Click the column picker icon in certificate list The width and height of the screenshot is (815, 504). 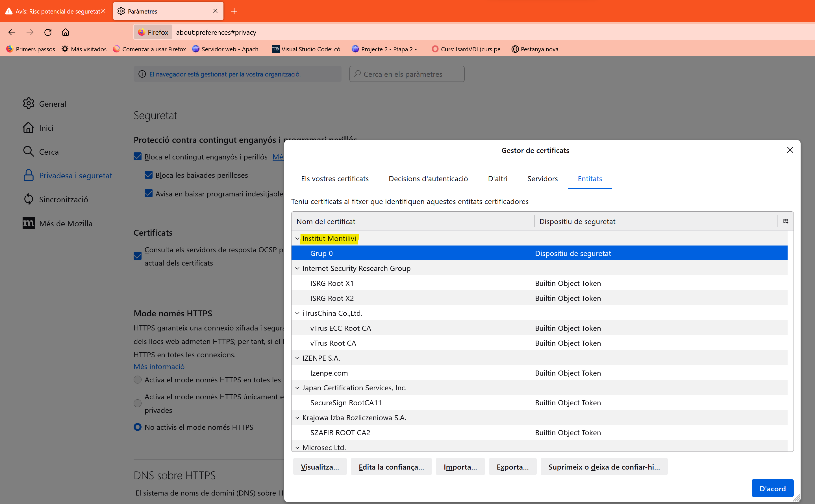786,221
